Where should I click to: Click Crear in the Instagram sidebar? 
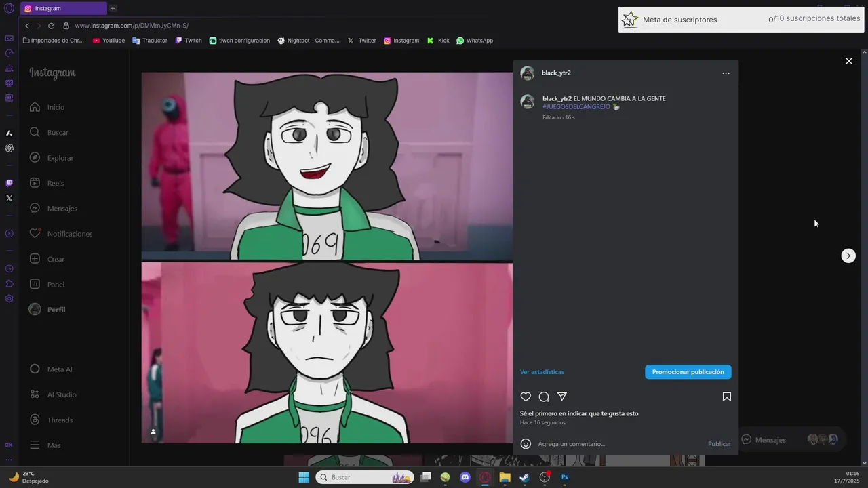(x=47, y=259)
